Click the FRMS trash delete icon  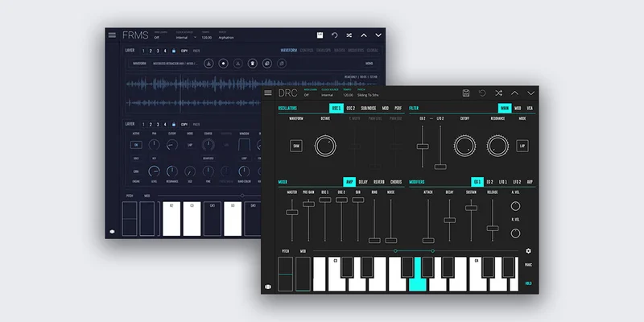(x=253, y=64)
